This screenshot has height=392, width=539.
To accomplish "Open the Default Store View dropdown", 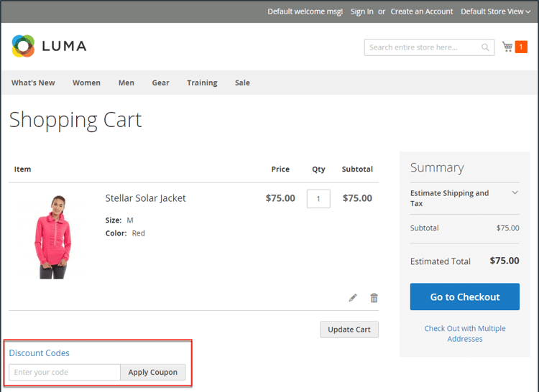I will coord(495,11).
